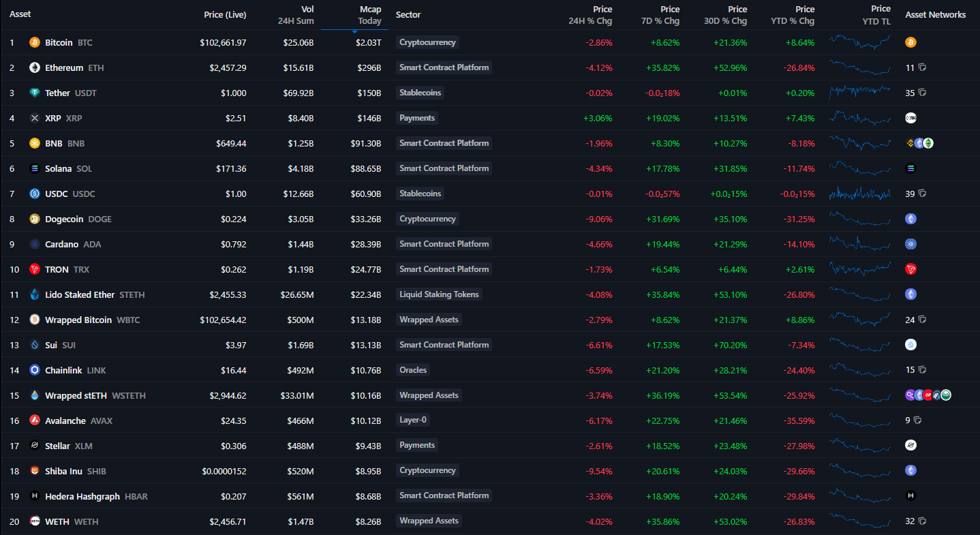The image size is (980, 535).
Task: Click the network icon in Solana's Asset Networks cell
Action: click(910, 168)
